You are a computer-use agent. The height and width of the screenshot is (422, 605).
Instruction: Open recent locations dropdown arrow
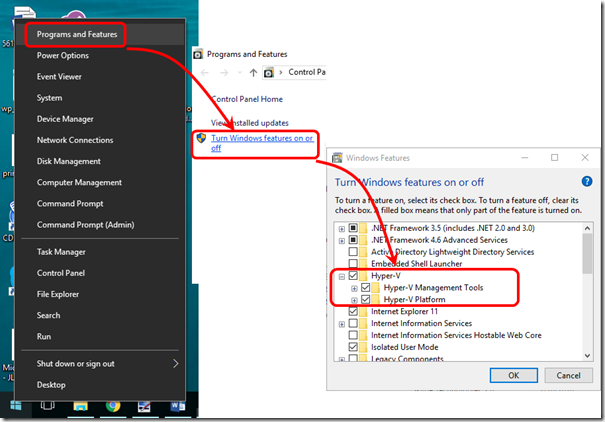click(240, 73)
